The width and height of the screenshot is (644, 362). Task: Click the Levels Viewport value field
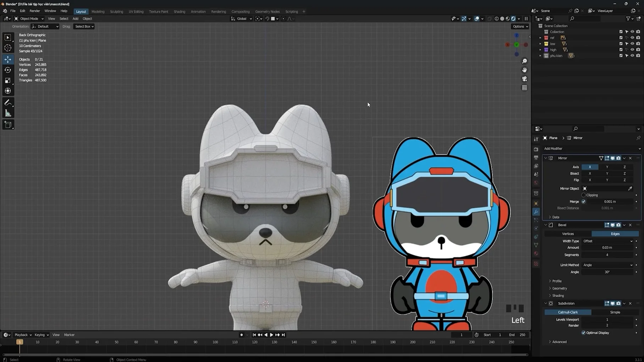[607, 319]
